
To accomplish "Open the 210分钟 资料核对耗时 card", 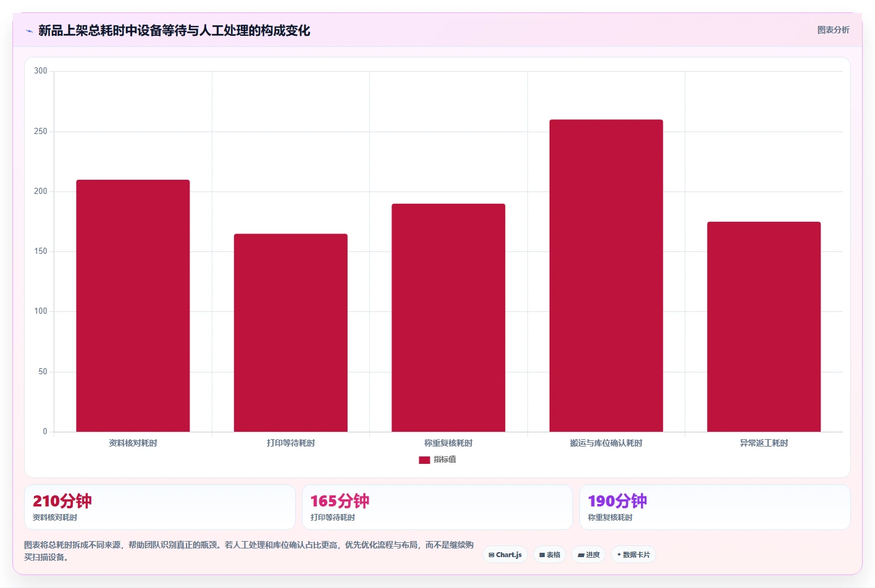I will pos(160,507).
